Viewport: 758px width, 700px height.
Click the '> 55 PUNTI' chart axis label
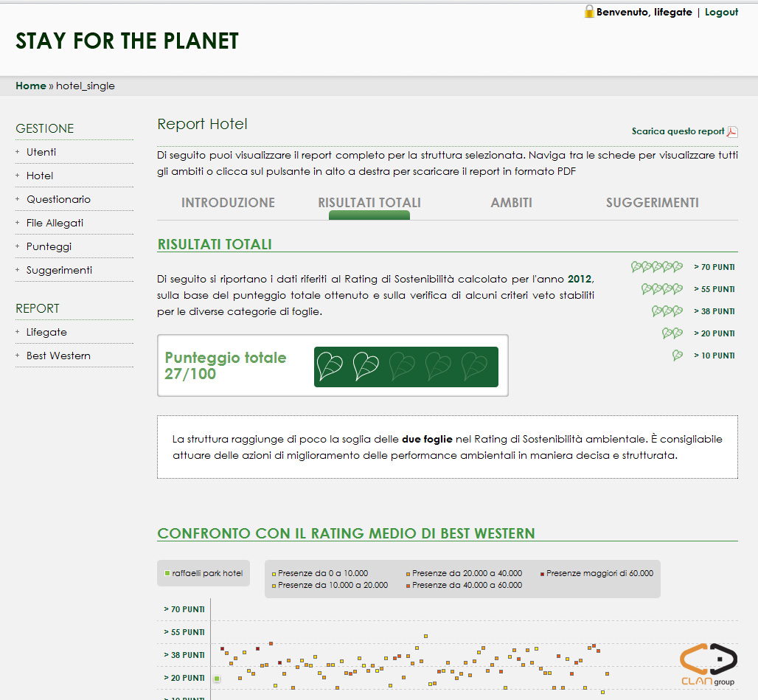pos(184,632)
